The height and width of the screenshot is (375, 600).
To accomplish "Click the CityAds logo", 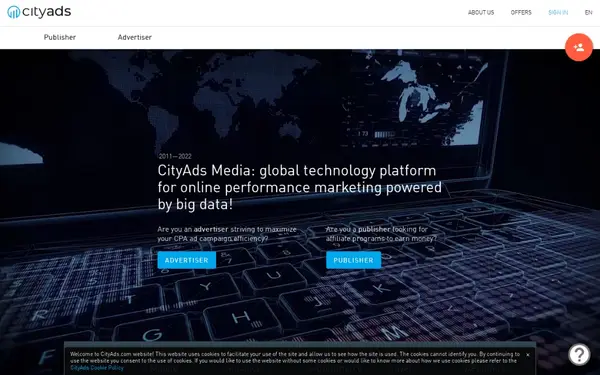I will coord(39,12).
